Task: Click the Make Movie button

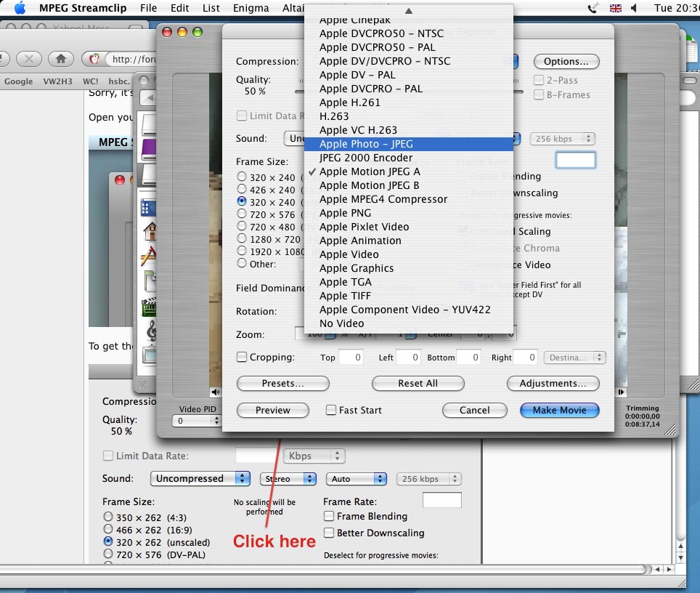Action: point(559,410)
